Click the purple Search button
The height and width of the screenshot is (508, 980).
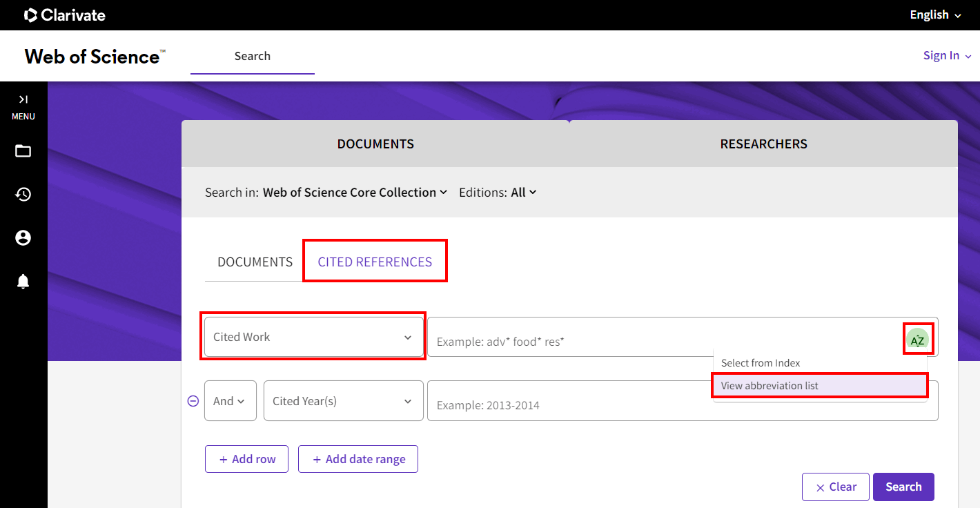pyautogui.click(x=903, y=487)
